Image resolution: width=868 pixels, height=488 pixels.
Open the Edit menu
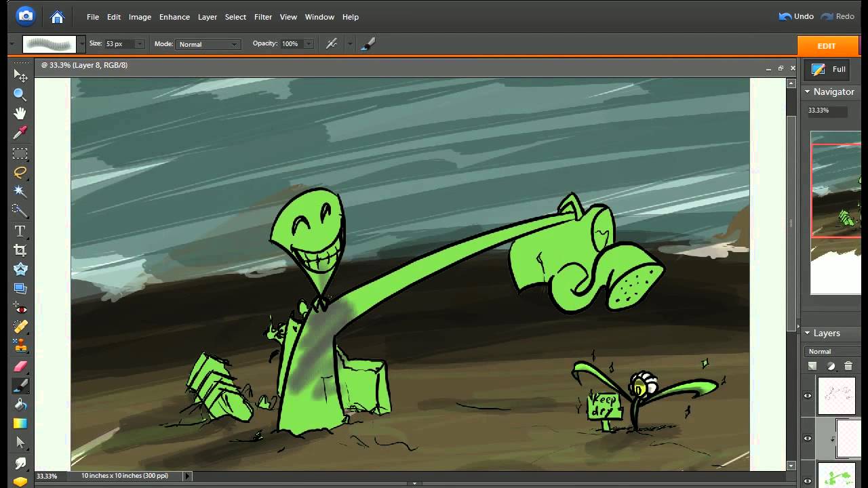point(114,17)
